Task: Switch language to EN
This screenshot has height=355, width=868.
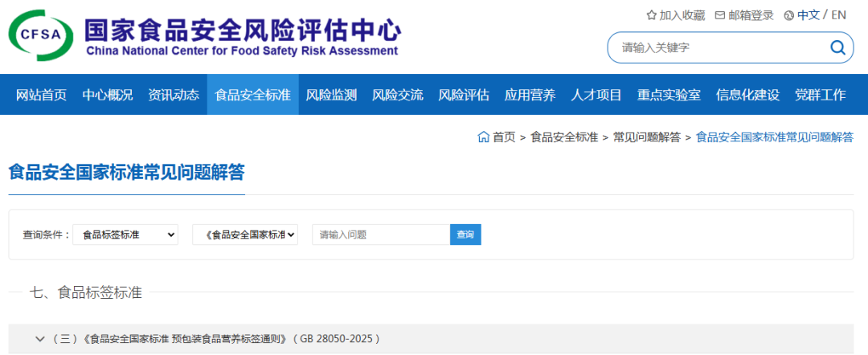Action: tap(838, 15)
